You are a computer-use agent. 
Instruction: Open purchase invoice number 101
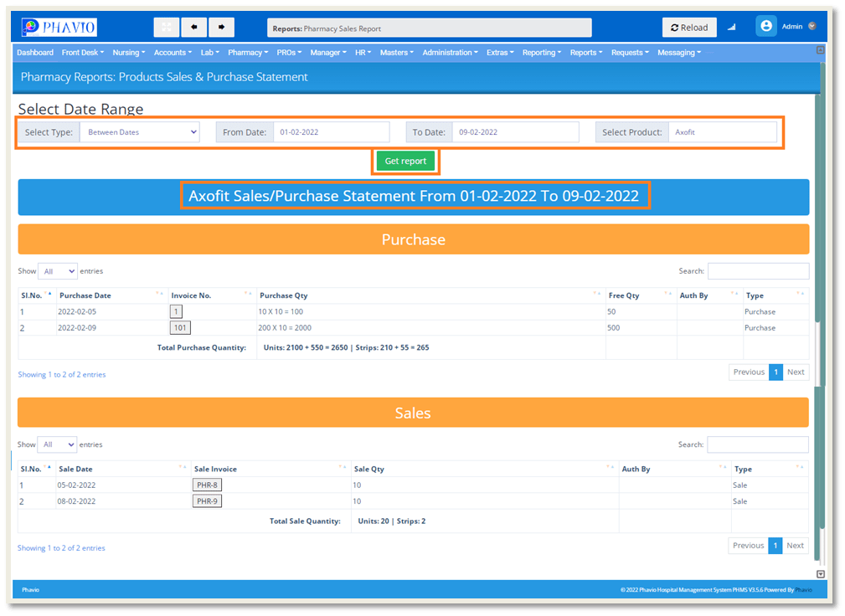(180, 327)
